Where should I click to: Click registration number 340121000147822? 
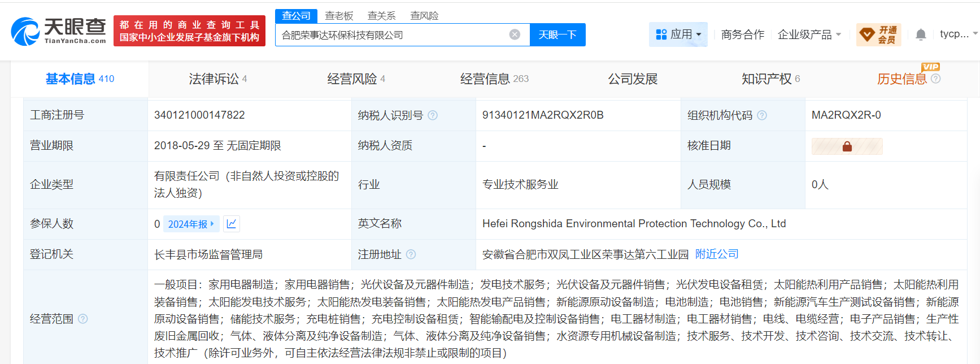(x=199, y=115)
